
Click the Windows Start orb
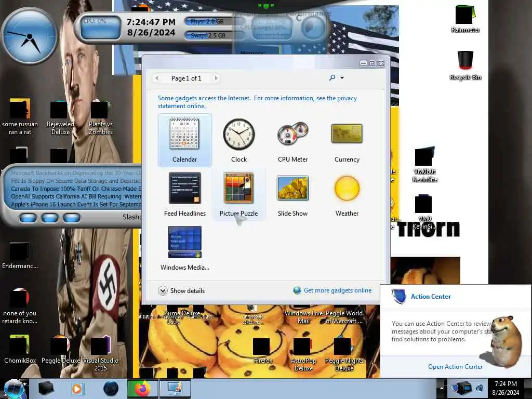point(14,389)
